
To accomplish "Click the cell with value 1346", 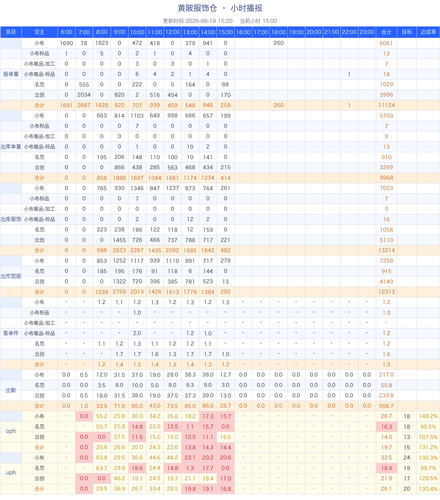I will (137, 188).
